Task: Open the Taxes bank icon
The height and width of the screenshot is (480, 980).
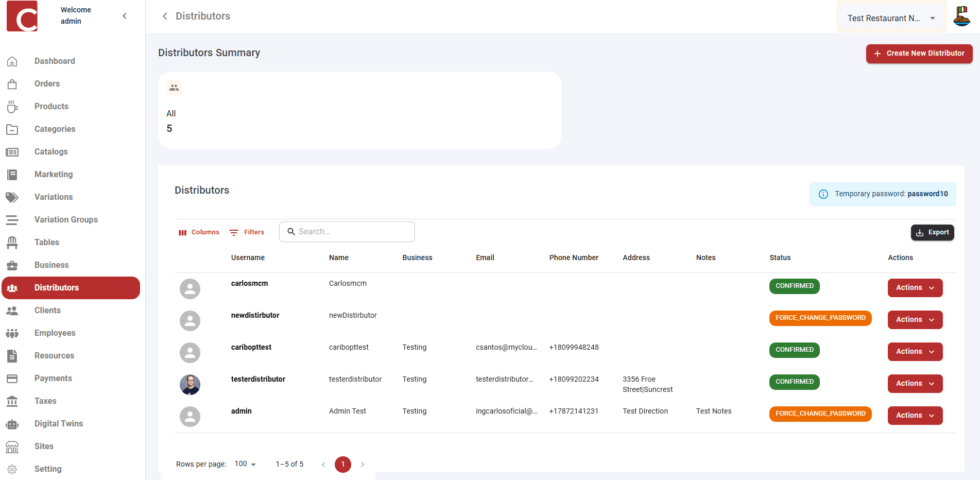Action: coord(12,401)
